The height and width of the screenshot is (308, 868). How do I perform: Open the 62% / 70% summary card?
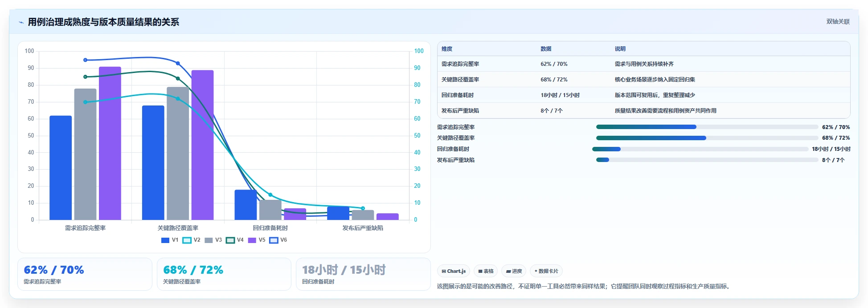pos(85,274)
